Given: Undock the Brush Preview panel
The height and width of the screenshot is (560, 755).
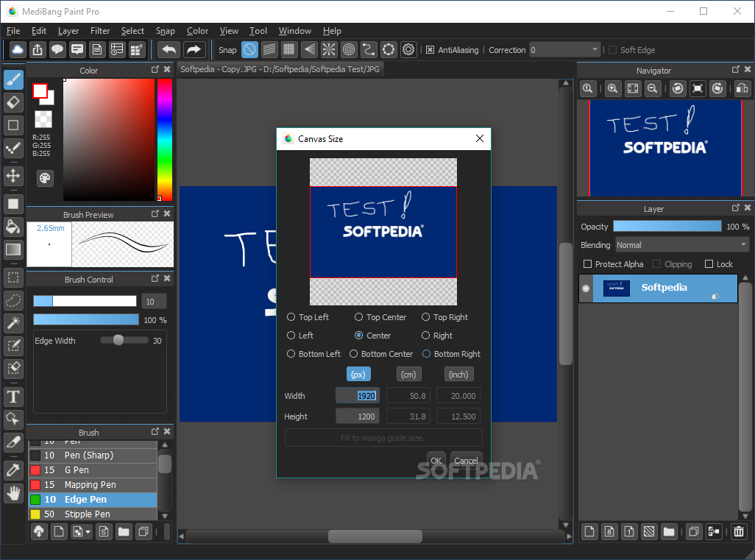Looking at the screenshot, I should (155, 214).
